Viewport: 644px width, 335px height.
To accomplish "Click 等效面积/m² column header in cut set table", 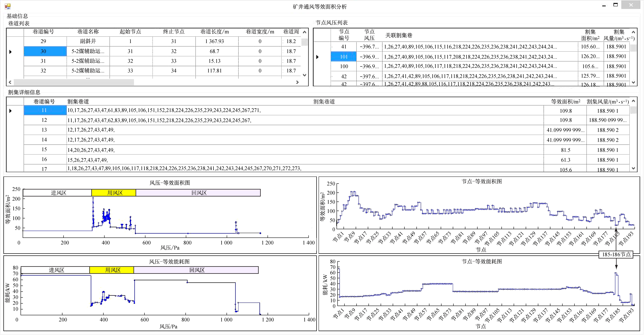I will [566, 101].
